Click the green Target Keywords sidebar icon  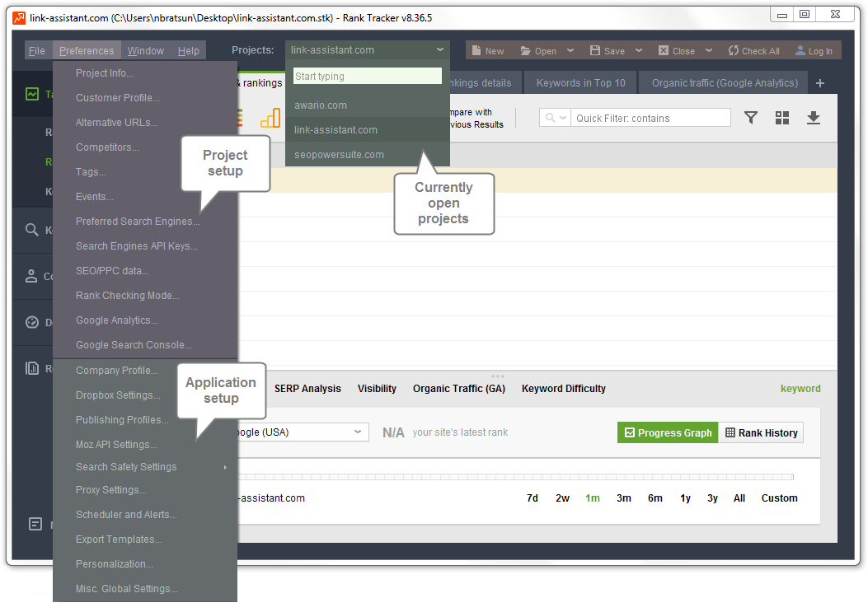pos(32,94)
